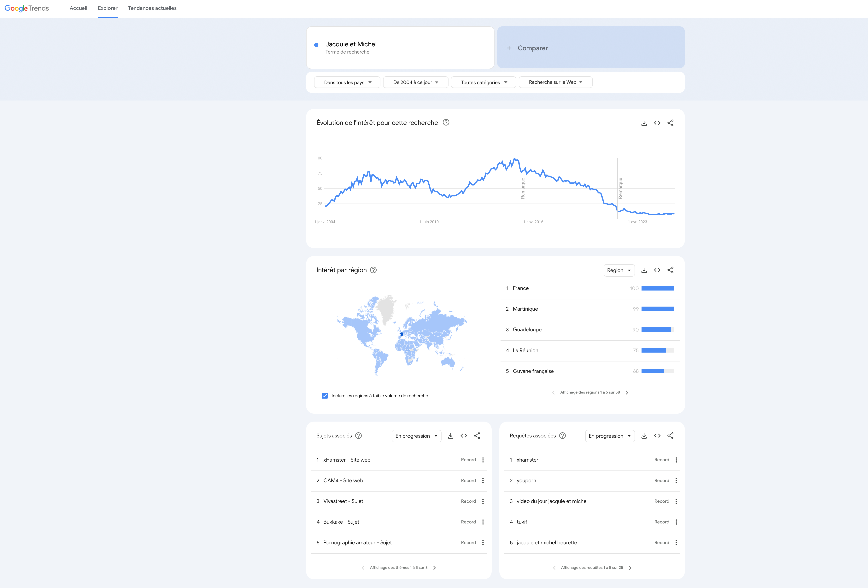
Task: Open help icon next to Intérêt par région
Action: pos(373,270)
